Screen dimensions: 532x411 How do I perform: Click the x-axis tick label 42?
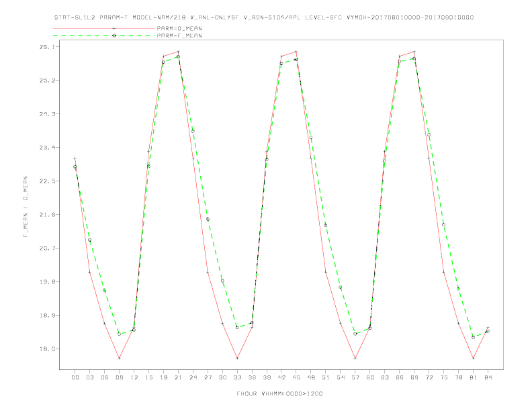[x=281, y=377]
